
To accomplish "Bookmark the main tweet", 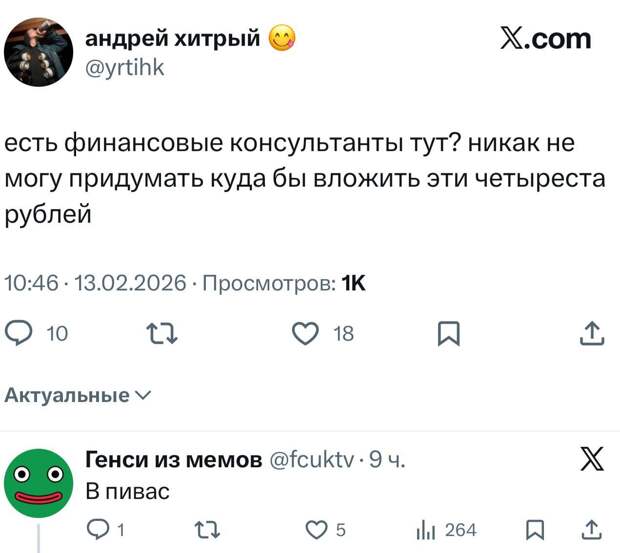I will click(451, 335).
